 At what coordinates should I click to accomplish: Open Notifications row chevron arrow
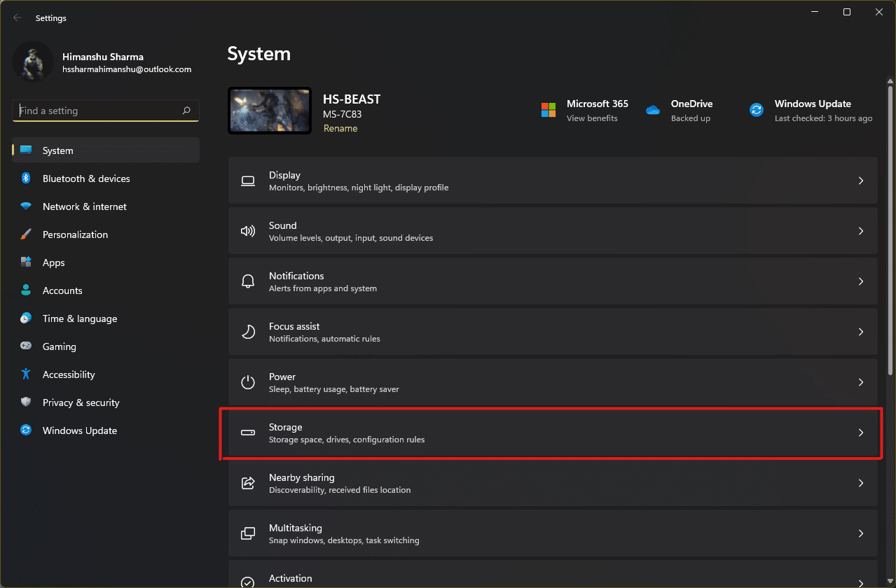click(x=861, y=281)
